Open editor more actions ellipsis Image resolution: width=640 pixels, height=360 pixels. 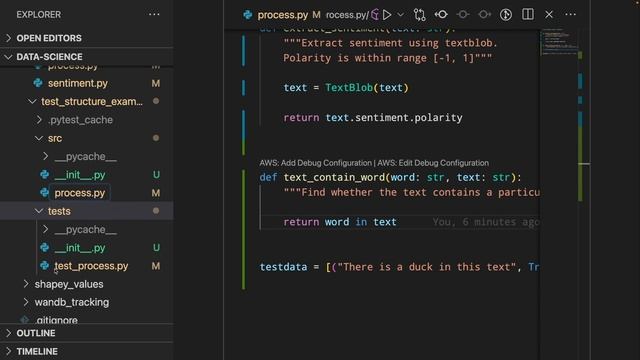pos(570,15)
